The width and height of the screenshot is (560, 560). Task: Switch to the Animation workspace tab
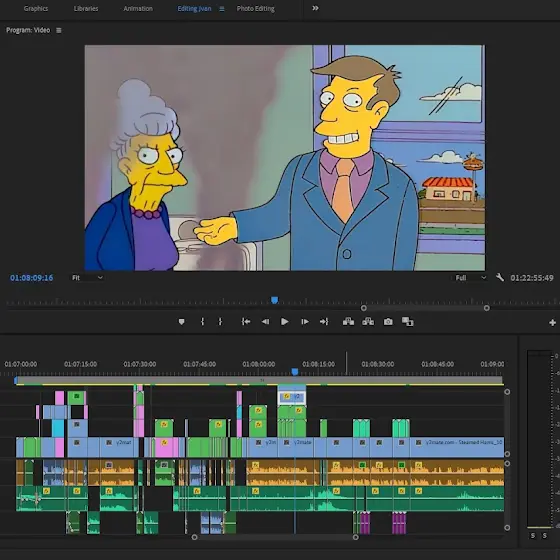click(138, 9)
